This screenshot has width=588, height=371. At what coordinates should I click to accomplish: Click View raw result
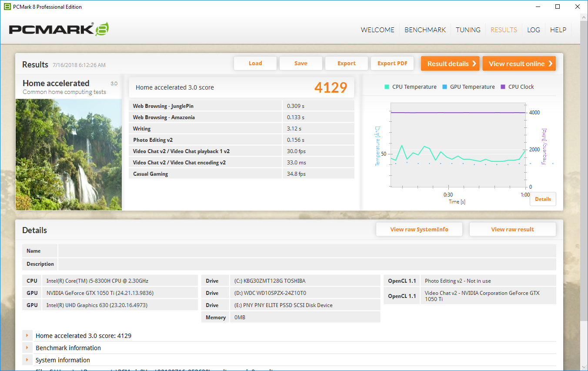click(513, 229)
